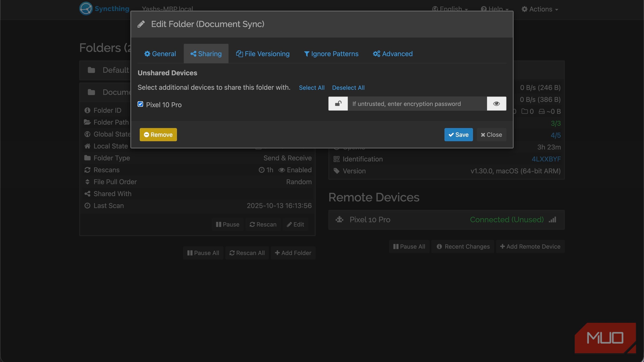Click the pencil icon in Edit Folder header
This screenshot has height=362, width=644.
pyautogui.click(x=141, y=24)
